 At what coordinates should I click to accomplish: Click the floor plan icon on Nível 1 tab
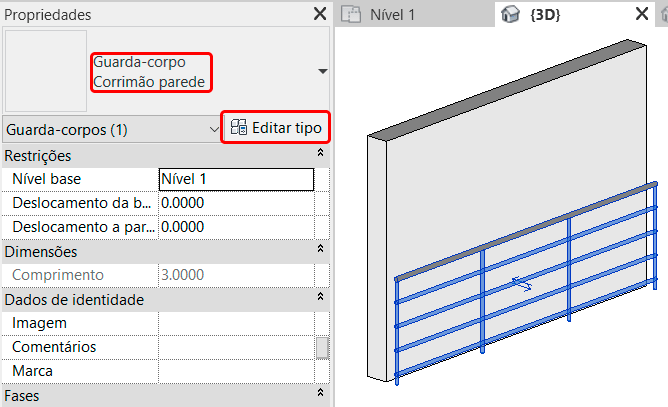[x=350, y=15]
